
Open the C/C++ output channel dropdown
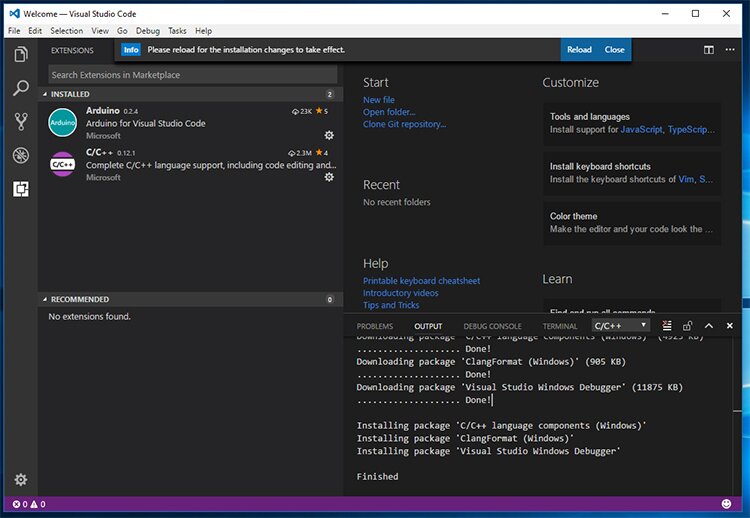pos(620,326)
